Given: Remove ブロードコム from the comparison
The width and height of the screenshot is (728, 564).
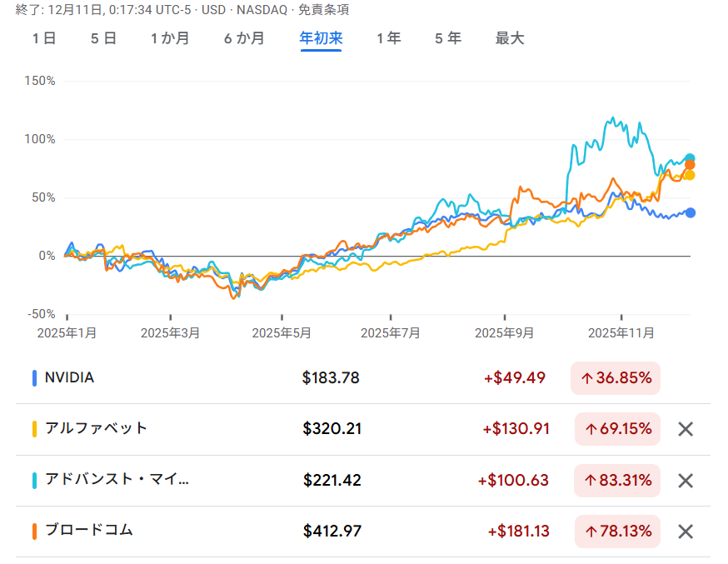Looking at the screenshot, I should coord(686,532).
